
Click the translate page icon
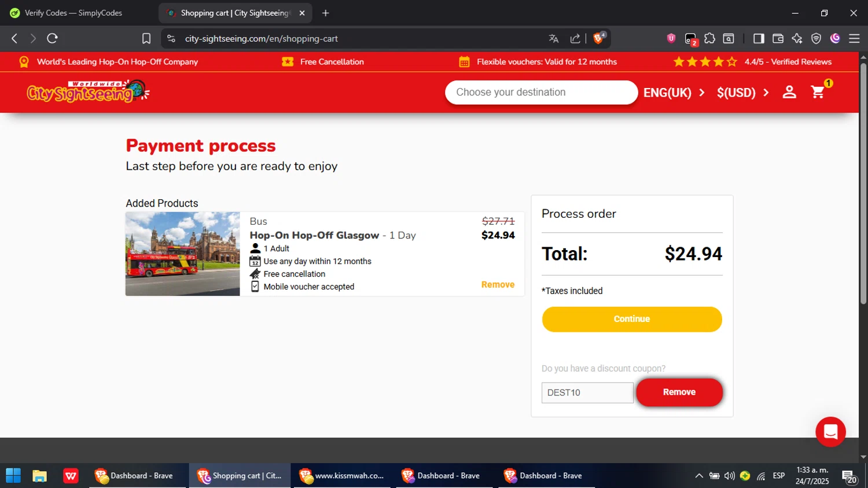click(x=554, y=38)
